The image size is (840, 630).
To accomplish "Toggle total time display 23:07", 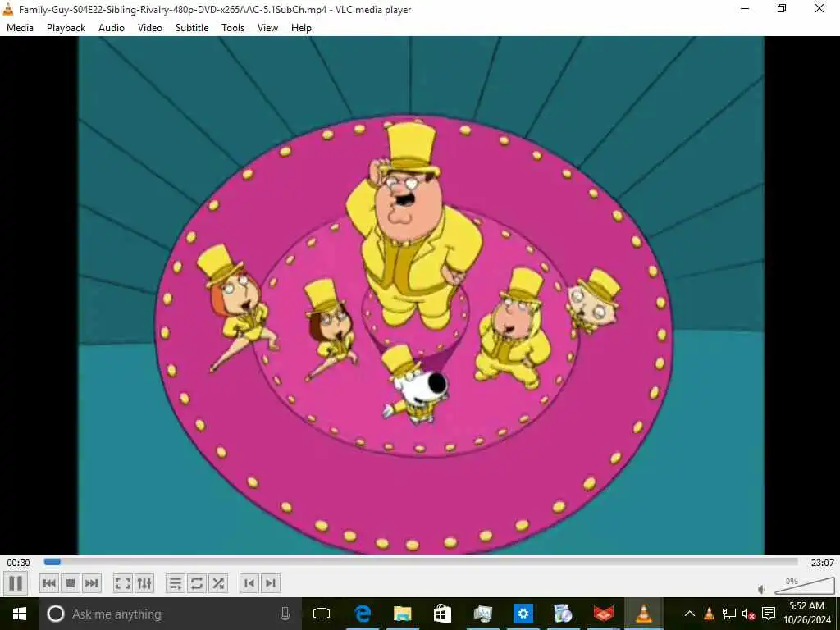I will click(822, 563).
